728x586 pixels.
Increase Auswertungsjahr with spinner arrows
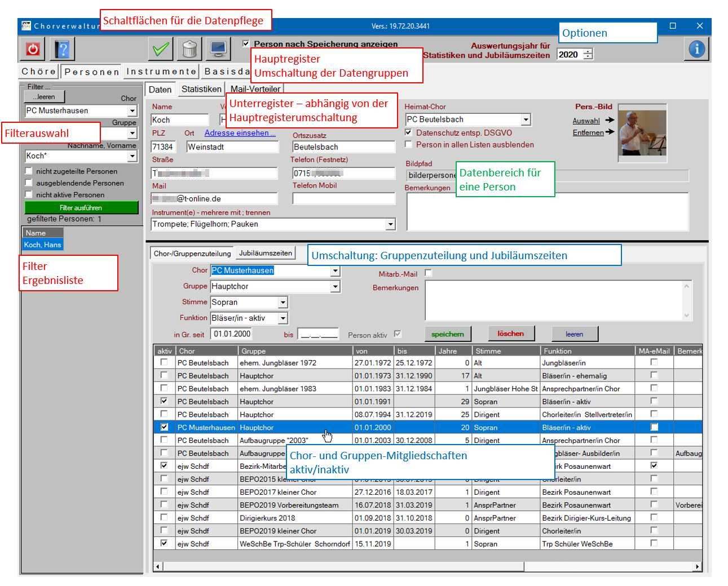(588, 52)
